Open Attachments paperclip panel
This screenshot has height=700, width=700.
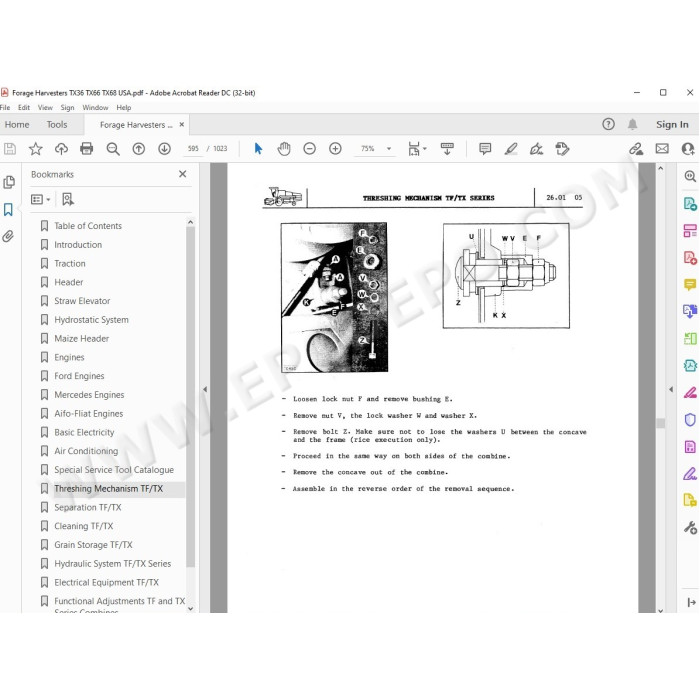click(8, 236)
